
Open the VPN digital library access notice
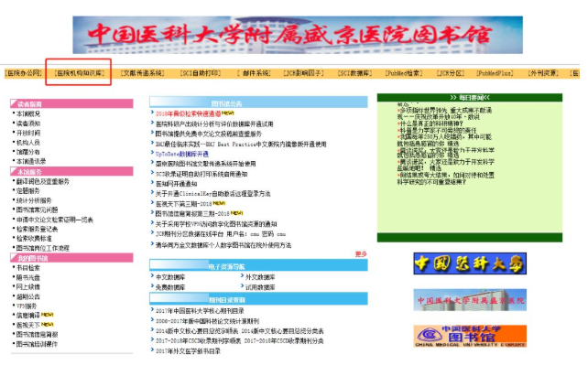tap(216, 224)
